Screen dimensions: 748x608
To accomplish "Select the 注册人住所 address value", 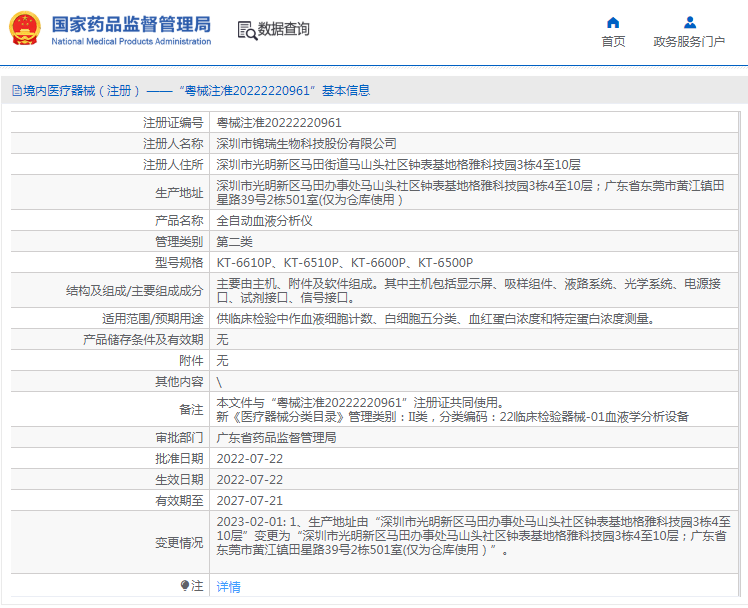I will coord(398,165).
